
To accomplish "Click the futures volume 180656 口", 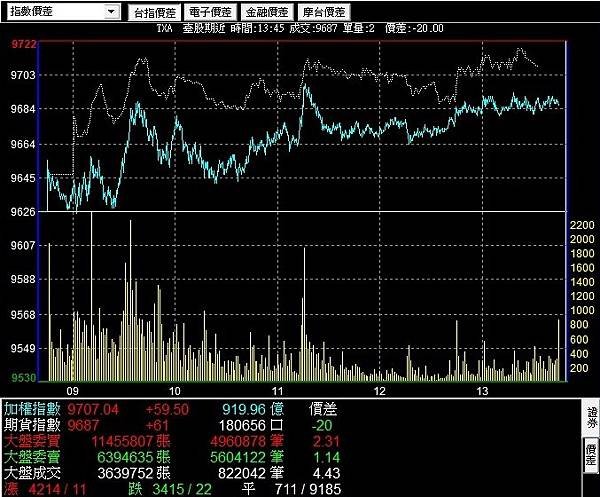I will pyautogui.click(x=251, y=425).
